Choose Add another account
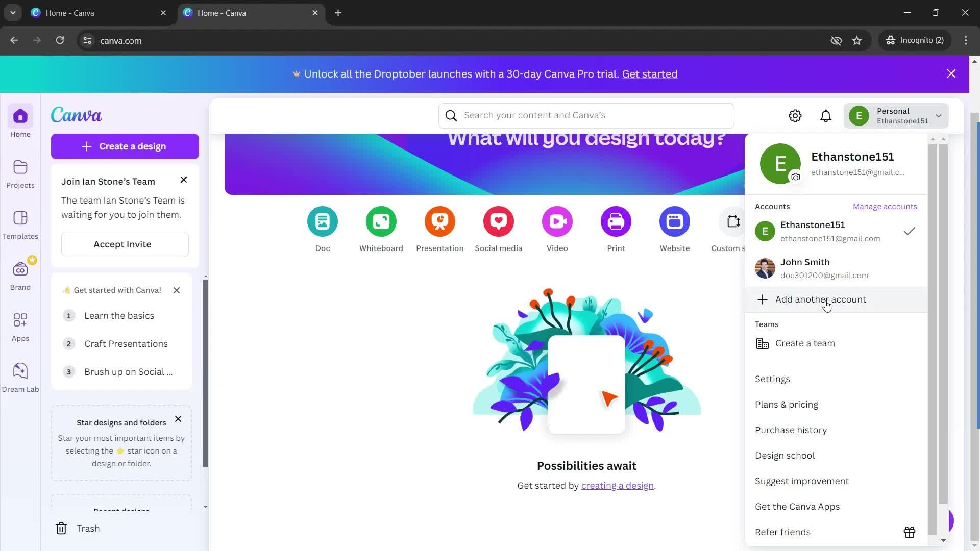This screenshot has height=551, width=980. pyautogui.click(x=836, y=299)
